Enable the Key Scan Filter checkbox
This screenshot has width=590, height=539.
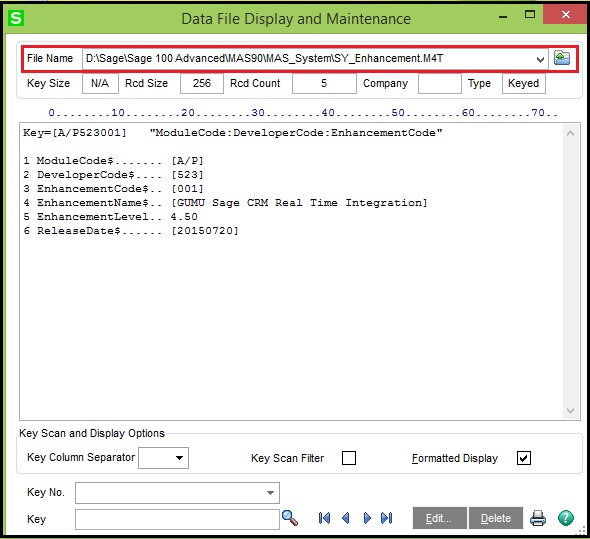click(349, 458)
